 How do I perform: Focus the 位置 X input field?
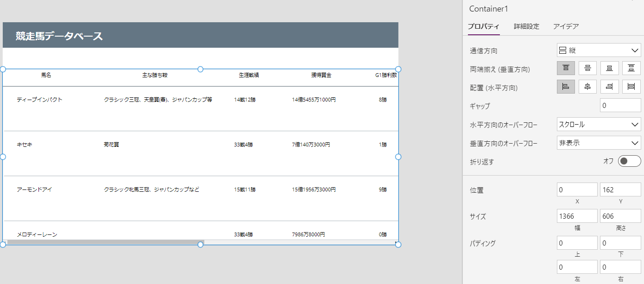[577, 189]
